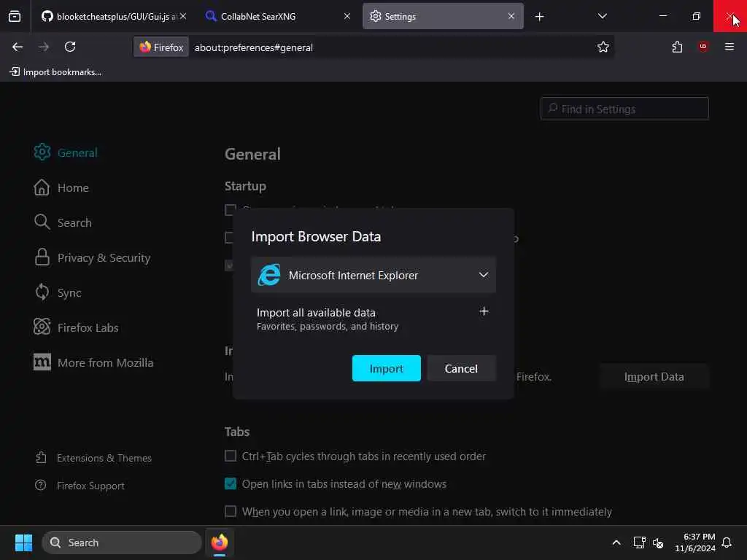The height and width of the screenshot is (560, 747).
Task: Go back one page
Action: 18,47
